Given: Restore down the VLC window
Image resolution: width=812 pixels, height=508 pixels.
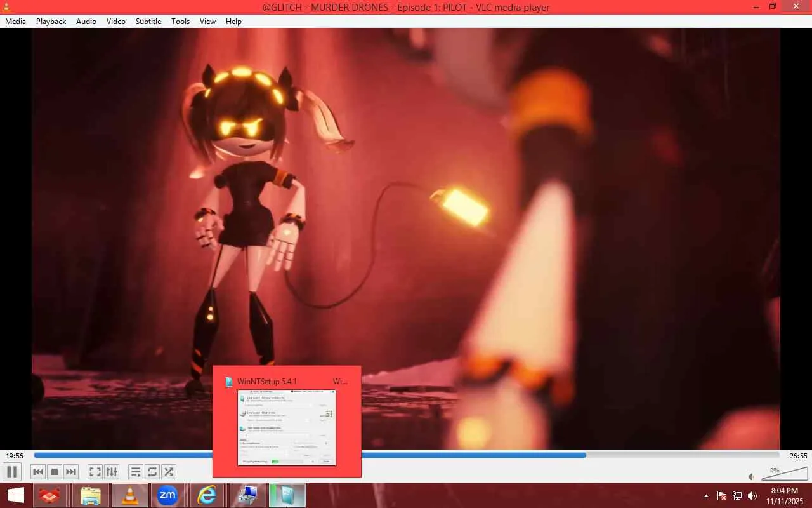Looking at the screenshot, I should [772, 6].
